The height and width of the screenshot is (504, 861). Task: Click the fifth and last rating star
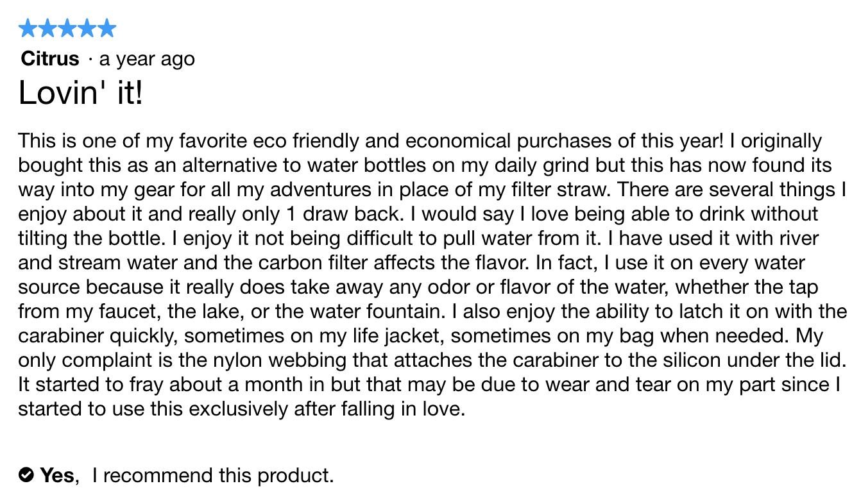point(107,28)
